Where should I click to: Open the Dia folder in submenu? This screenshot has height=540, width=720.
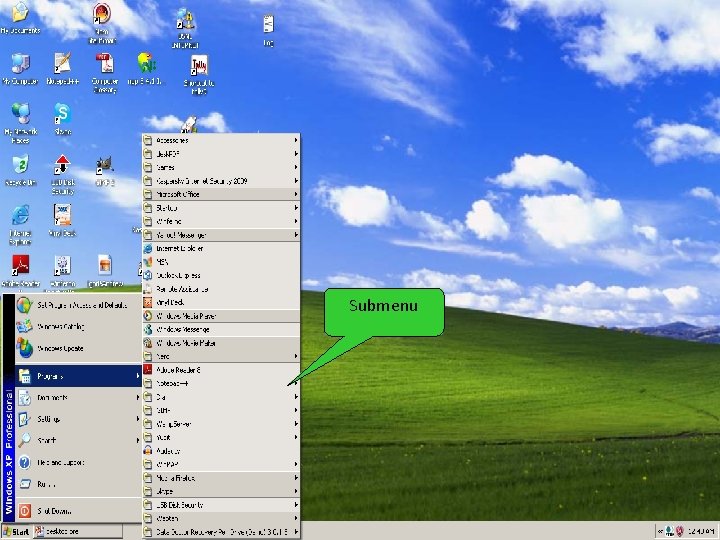(x=221, y=397)
